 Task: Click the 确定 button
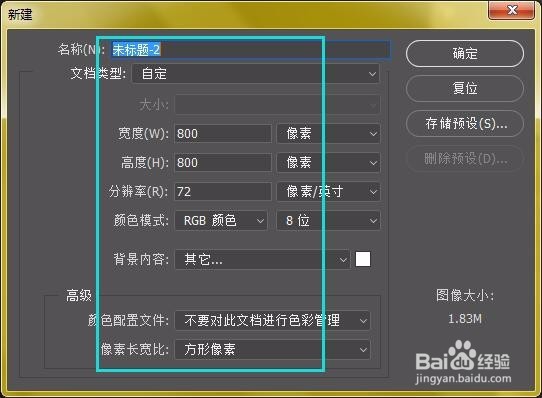tap(465, 54)
